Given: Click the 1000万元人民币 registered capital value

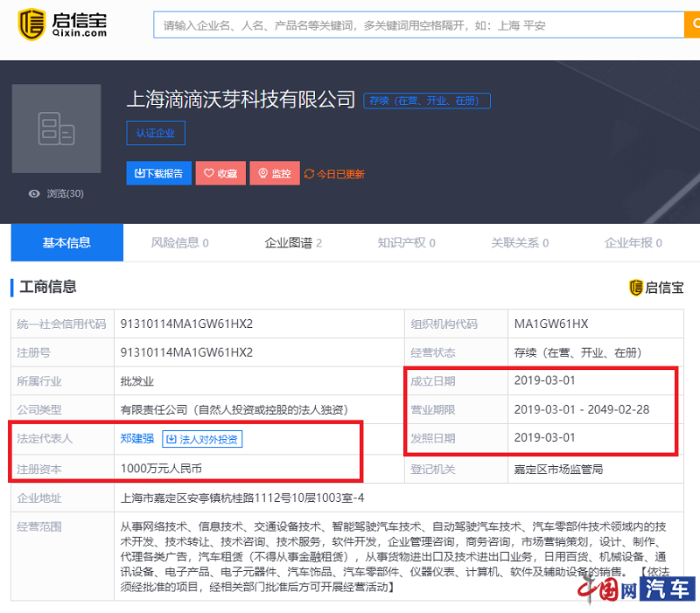Looking at the screenshot, I should click(x=161, y=469).
